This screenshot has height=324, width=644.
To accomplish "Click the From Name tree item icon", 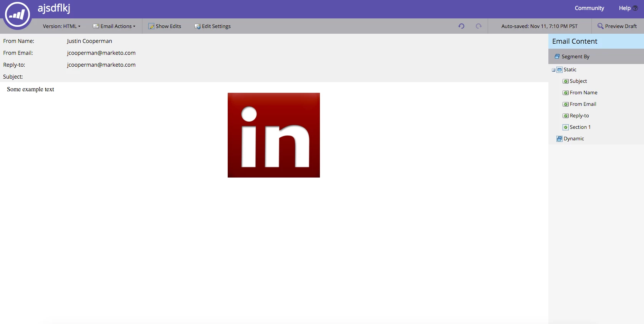I will [566, 93].
